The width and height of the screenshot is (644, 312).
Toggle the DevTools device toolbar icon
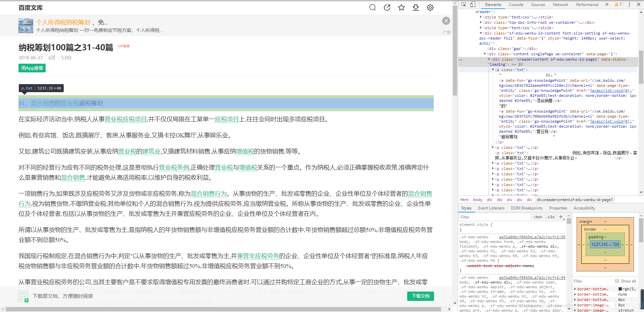473,5
